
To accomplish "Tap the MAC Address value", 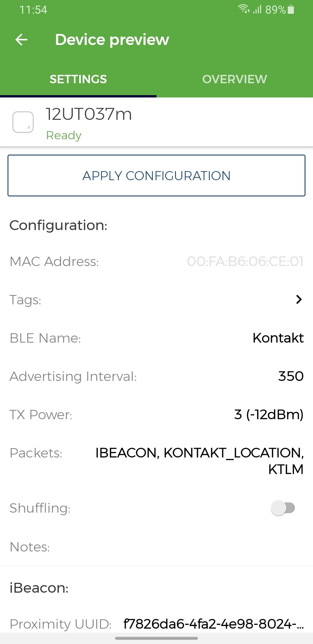I will click(245, 261).
